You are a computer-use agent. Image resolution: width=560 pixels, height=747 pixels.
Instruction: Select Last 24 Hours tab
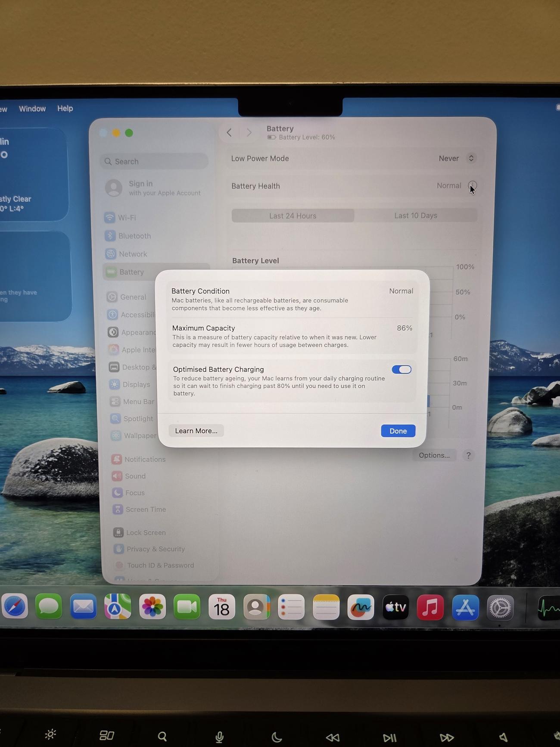(x=292, y=216)
